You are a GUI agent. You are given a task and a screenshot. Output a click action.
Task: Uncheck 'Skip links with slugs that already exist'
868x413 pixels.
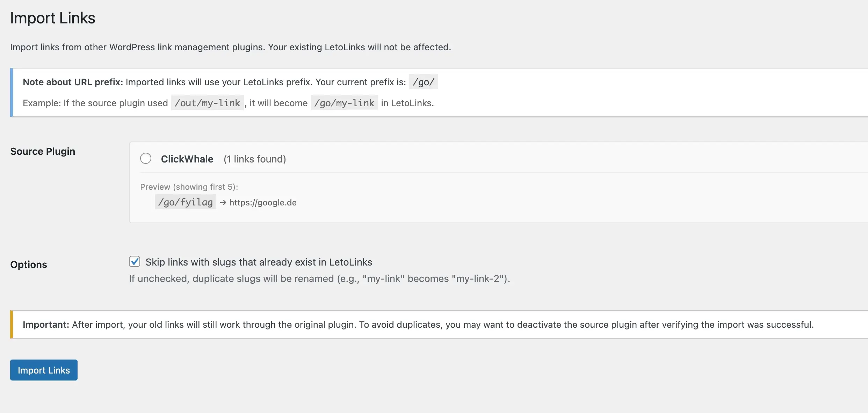[135, 261]
